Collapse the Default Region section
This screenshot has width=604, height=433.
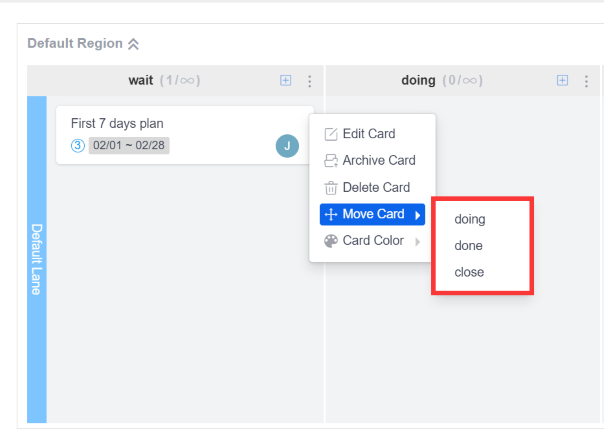(134, 44)
